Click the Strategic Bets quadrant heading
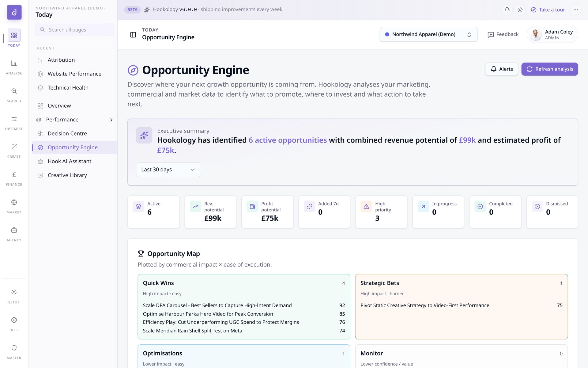The height and width of the screenshot is (368, 588). (x=380, y=283)
